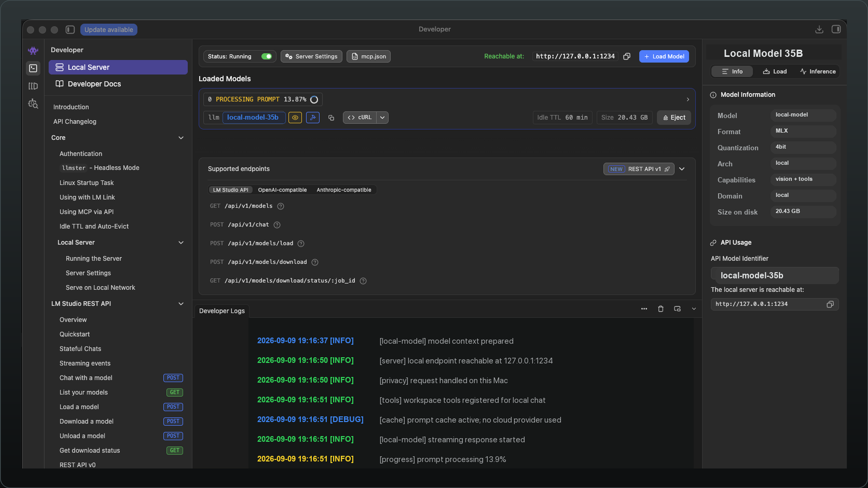Viewport: 868px width, 488px height.
Task: Show help for POST /api/v1/models/load endpoint
Action: [301, 243]
